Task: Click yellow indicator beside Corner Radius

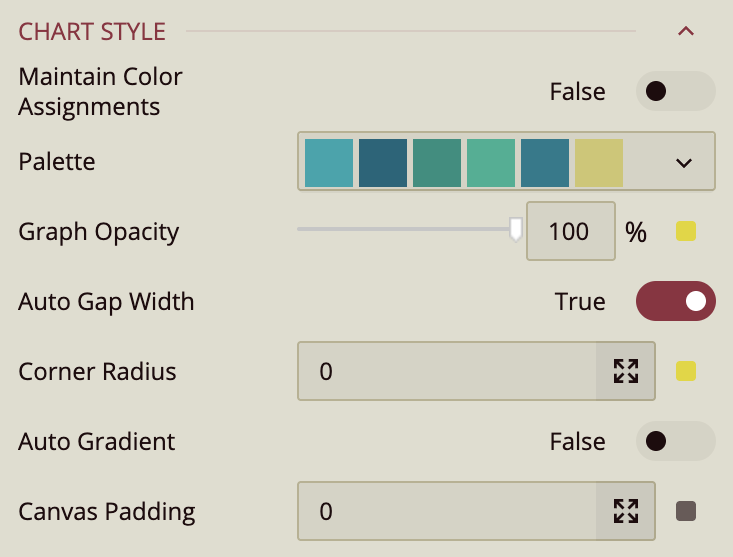Action: (x=685, y=372)
